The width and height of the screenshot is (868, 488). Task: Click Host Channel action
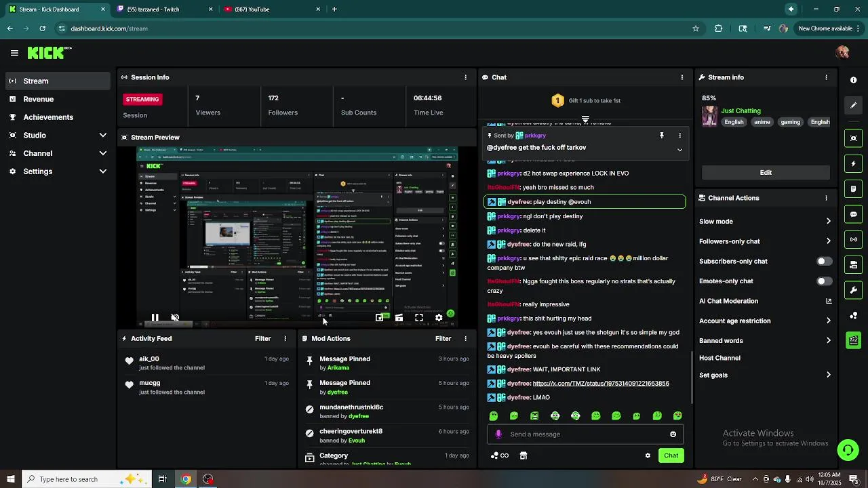(719, 358)
